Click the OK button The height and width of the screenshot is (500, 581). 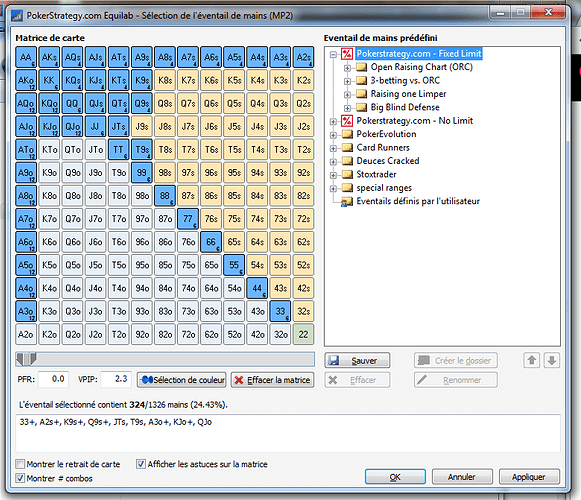coord(395,477)
